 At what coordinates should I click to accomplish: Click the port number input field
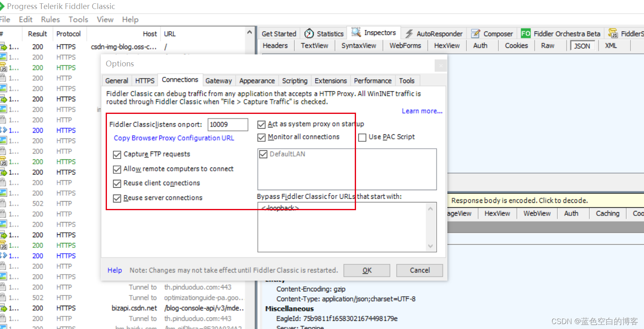228,125
